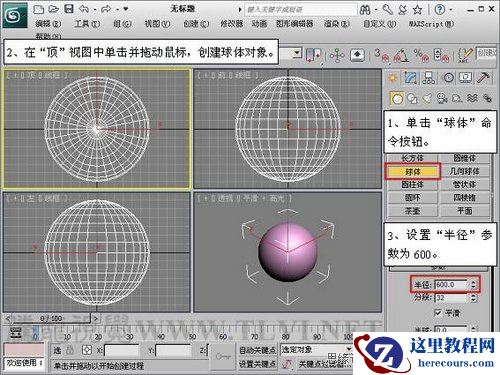Screen dimensions: 500x375
Task: Toggle absolute transform type-in mode icon
Action: 87,350
